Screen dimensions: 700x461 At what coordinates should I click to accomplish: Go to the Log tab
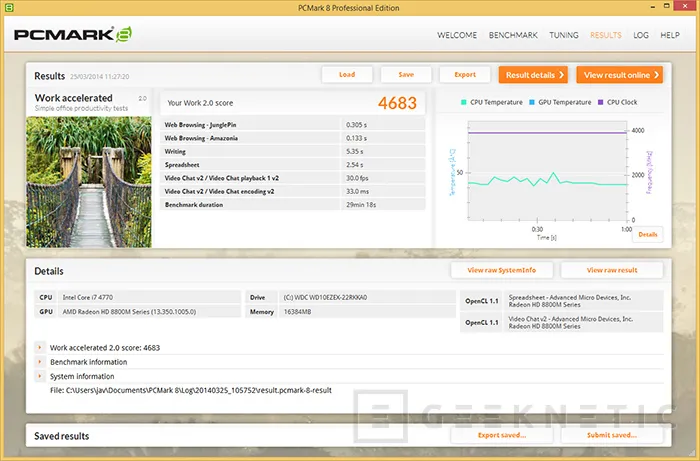pos(641,35)
